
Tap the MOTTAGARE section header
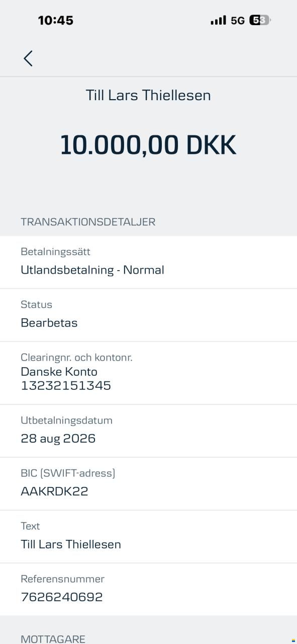click(53, 639)
